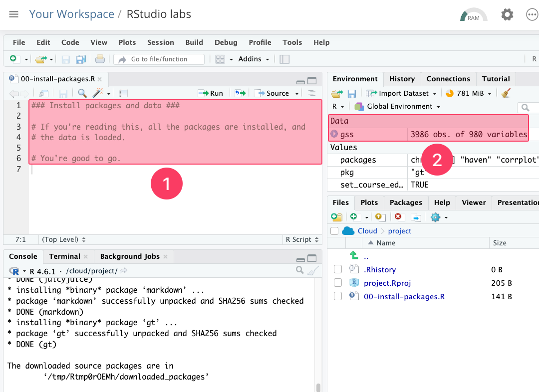Image resolution: width=539 pixels, height=392 pixels.
Task: Click the load workspace icon in Environment
Action: (x=337, y=93)
